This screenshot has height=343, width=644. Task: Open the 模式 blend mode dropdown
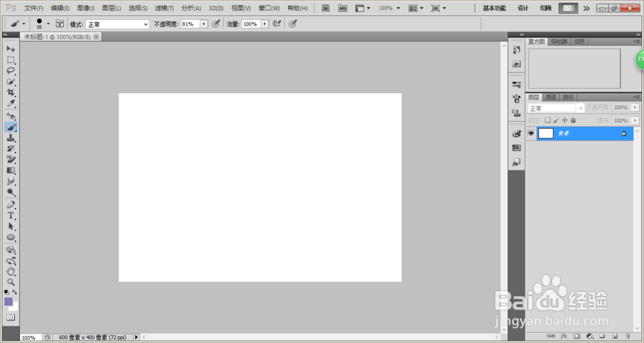tap(117, 24)
